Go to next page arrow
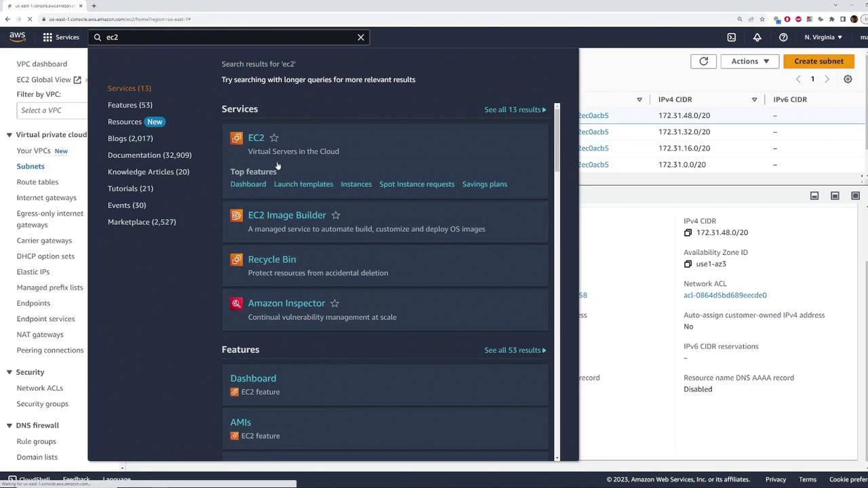868x488 pixels. (x=827, y=79)
